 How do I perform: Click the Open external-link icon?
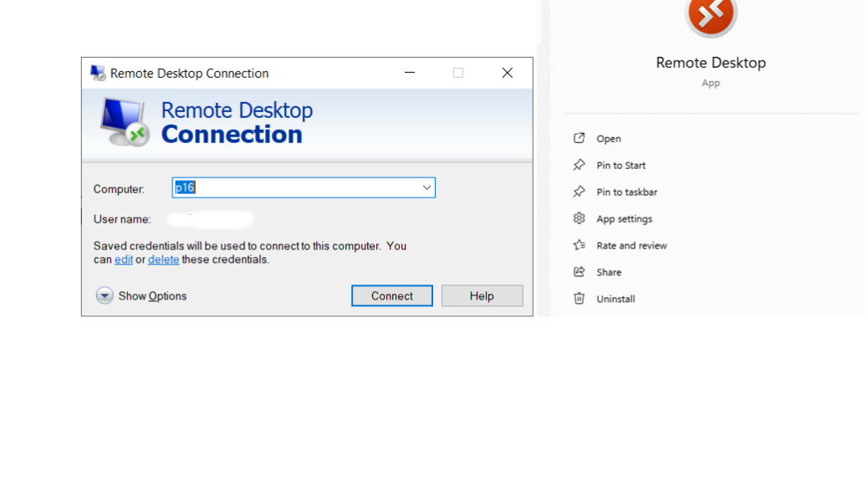point(579,138)
